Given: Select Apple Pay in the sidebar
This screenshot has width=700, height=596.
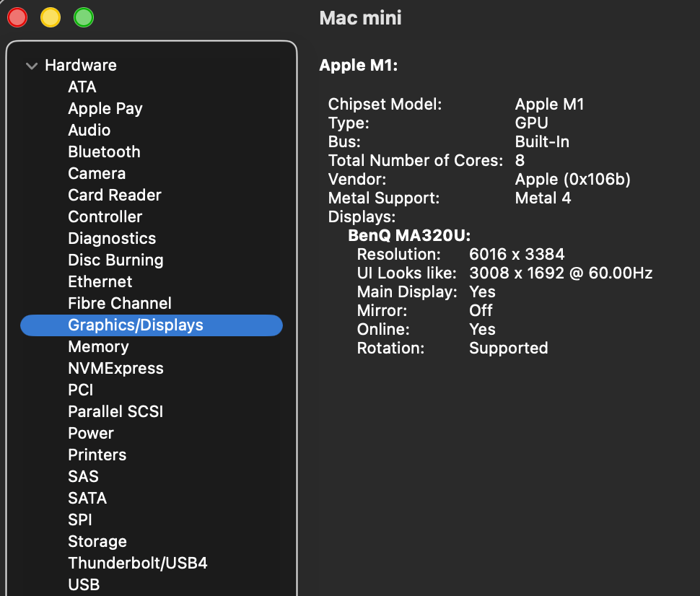Looking at the screenshot, I should pos(105,108).
